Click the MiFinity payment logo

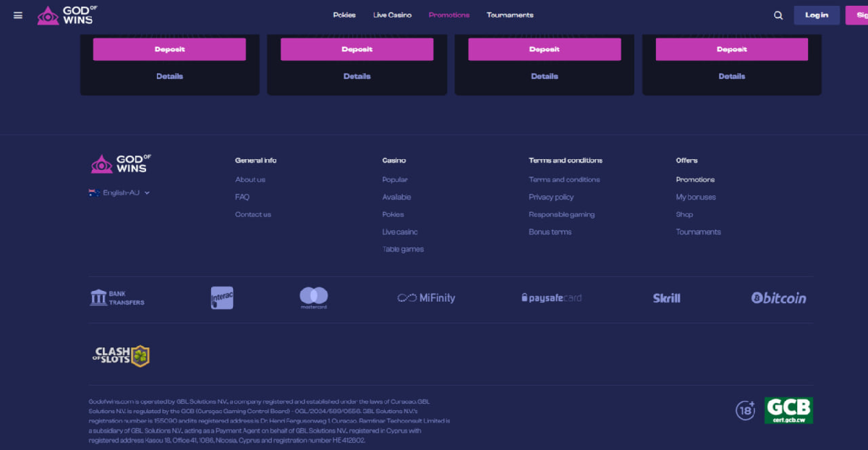pyautogui.click(x=426, y=297)
